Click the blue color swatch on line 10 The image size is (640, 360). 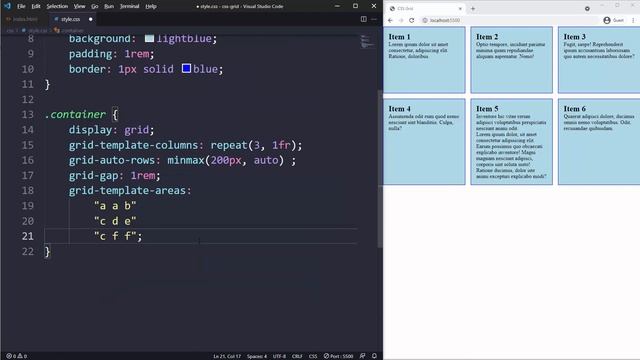tap(187, 68)
